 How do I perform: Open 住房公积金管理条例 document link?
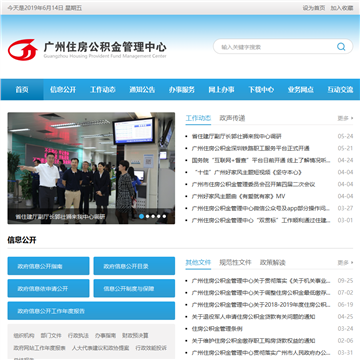pyautogui.click(x=217, y=329)
